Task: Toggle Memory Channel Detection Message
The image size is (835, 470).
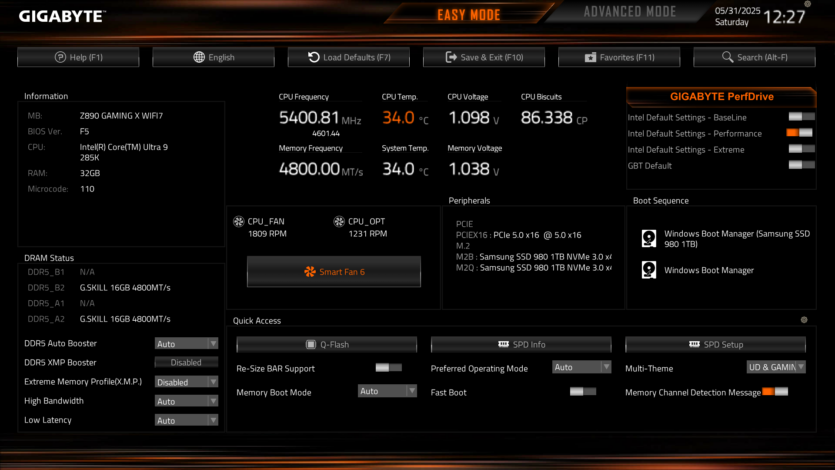Action: pos(775,392)
